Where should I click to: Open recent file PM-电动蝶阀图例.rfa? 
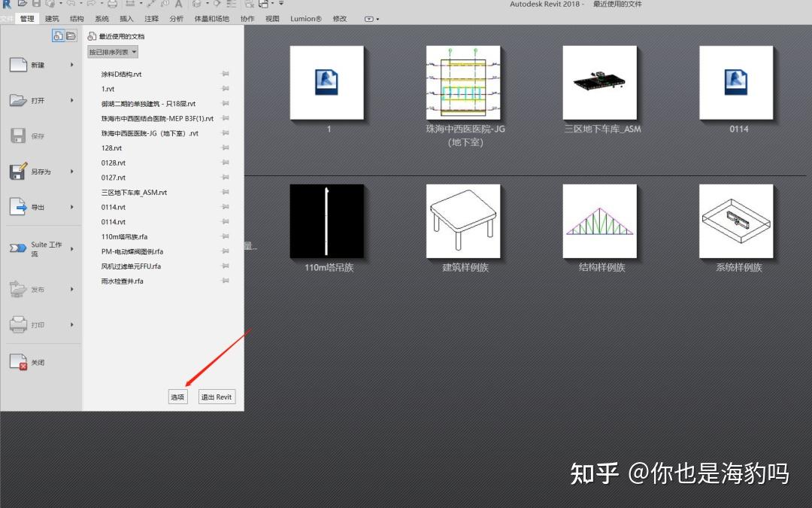(x=132, y=251)
